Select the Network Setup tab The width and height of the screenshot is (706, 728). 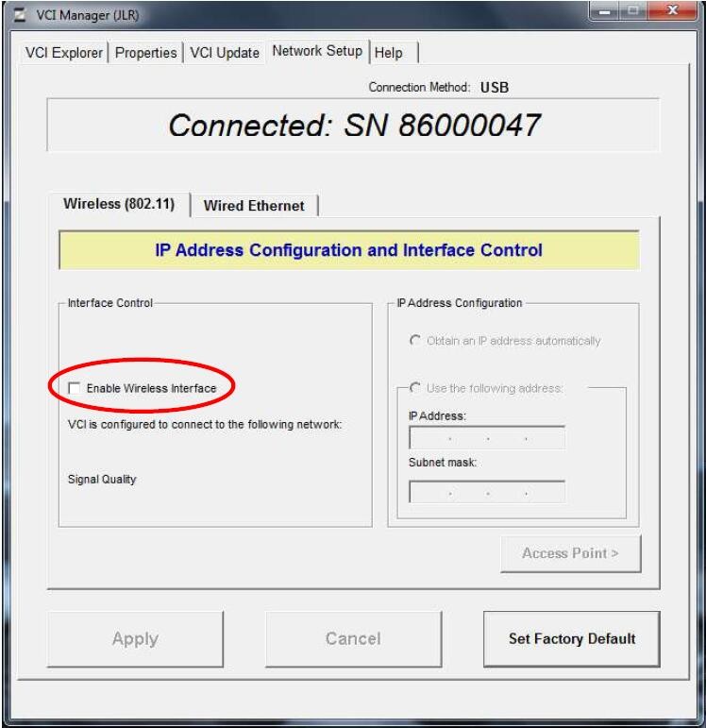coord(317,51)
